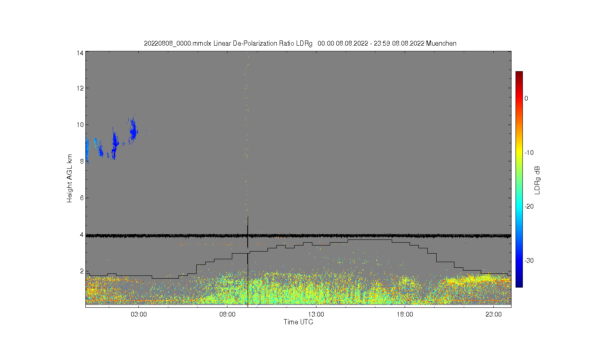Click the blue cirrus cloud near 10 km
Screen dimensions: 607x364
pyautogui.click(x=133, y=129)
